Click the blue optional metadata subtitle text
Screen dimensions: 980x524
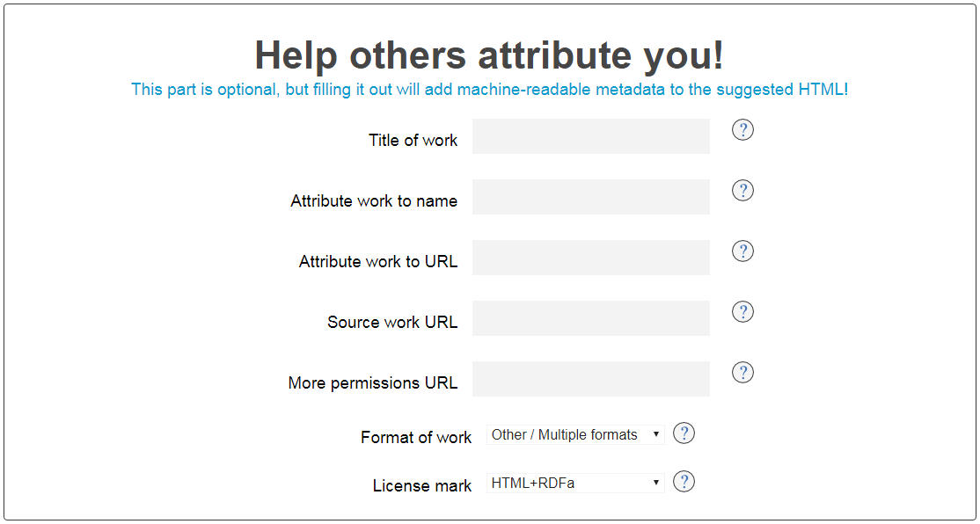click(x=489, y=90)
